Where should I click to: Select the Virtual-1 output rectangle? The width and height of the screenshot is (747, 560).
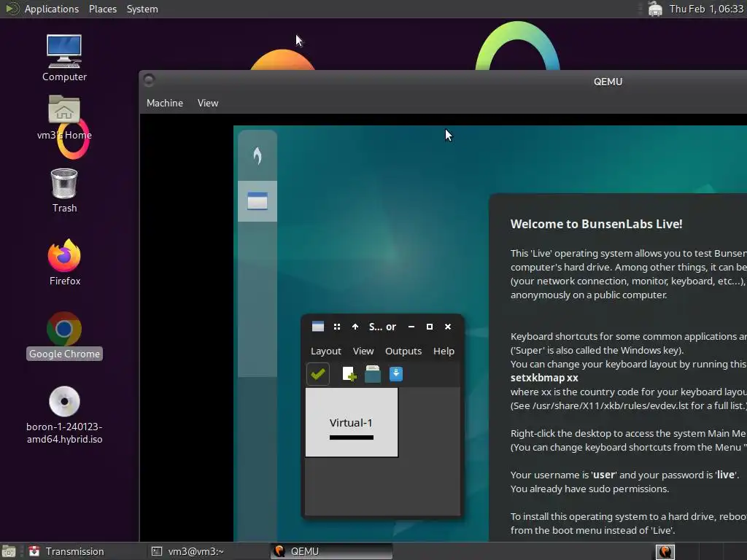point(352,422)
